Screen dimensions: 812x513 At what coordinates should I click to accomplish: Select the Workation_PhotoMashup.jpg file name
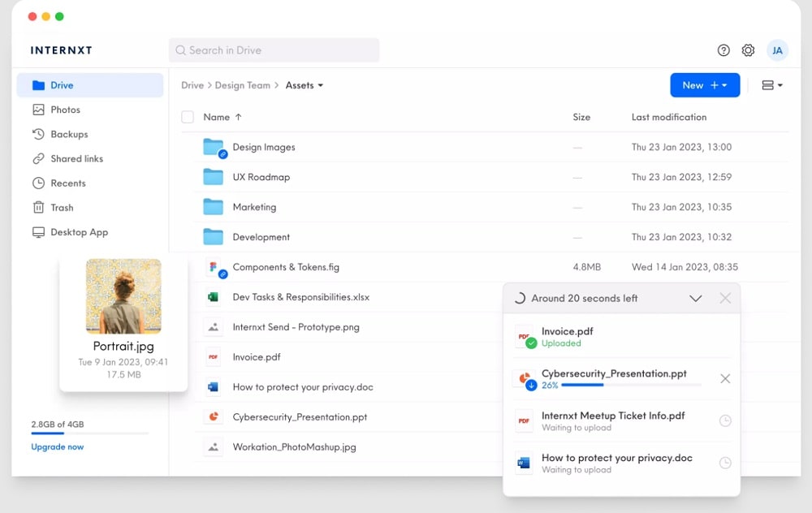tap(294, 446)
